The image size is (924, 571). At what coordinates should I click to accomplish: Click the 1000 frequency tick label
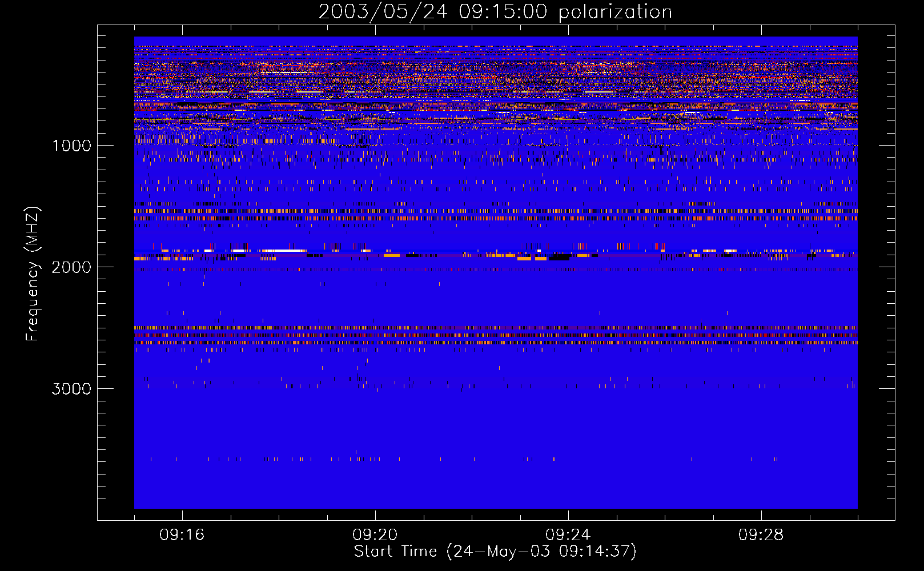71,146
